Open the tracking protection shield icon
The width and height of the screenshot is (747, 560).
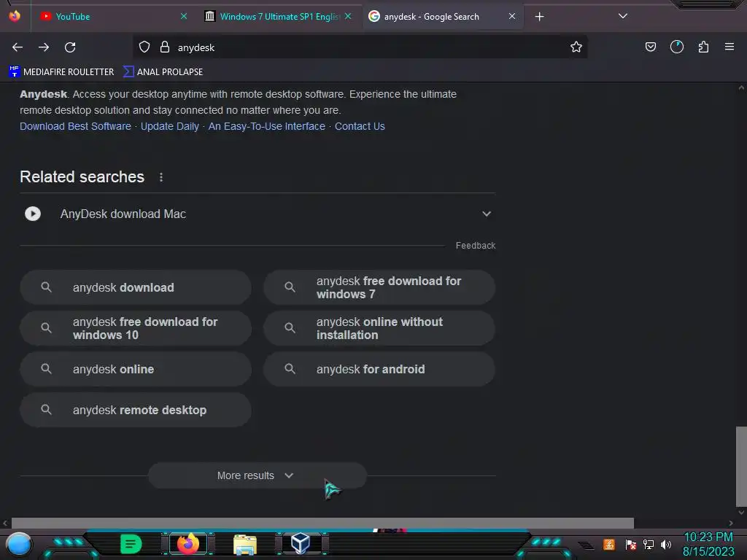[x=144, y=47]
